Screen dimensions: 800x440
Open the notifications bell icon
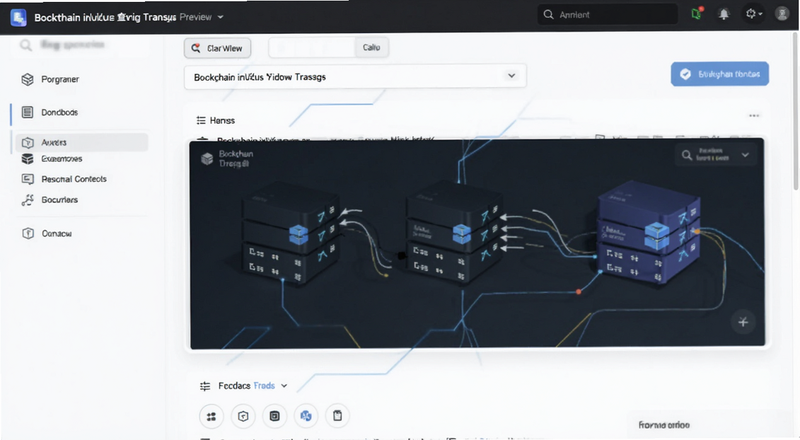coord(723,14)
